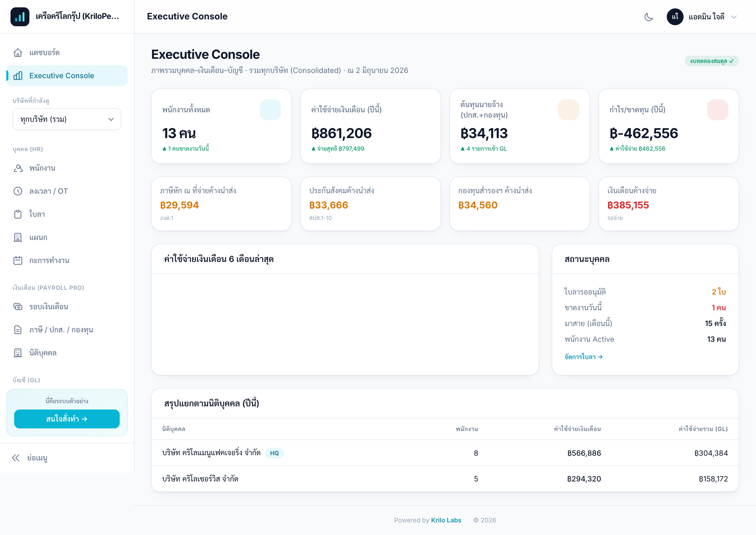The image size is (756, 535).
Task: Click the สนใจสั่งทำ button
Action: (x=67, y=419)
